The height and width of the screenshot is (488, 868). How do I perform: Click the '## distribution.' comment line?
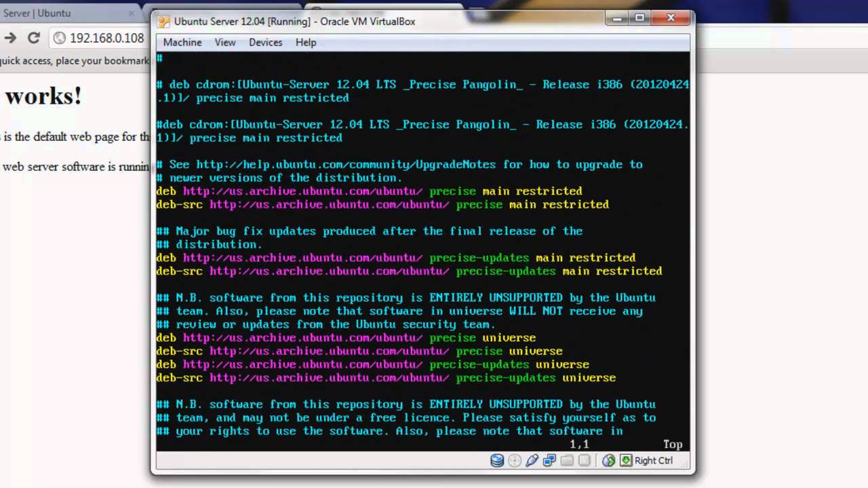[x=209, y=244]
